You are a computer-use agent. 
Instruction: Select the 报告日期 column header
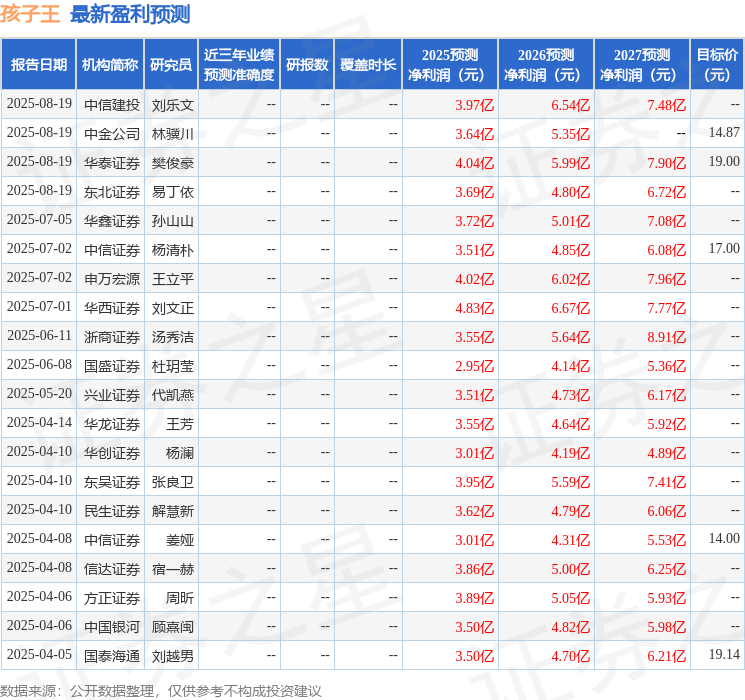click(x=38, y=64)
